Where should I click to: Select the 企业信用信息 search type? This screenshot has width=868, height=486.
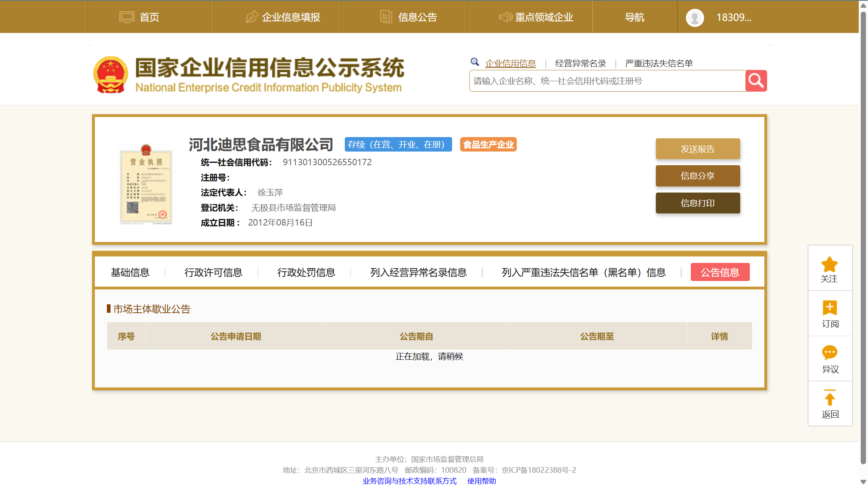coord(510,64)
